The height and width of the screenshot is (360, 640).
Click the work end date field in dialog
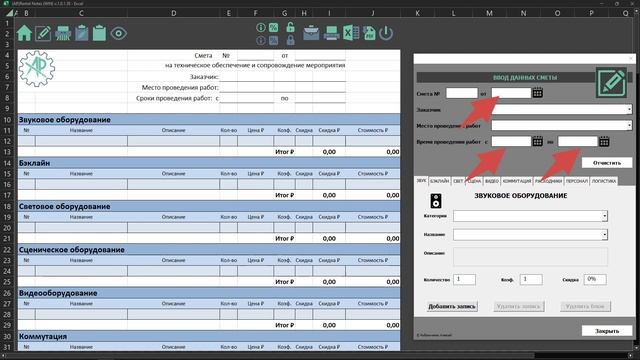tap(578, 142)
